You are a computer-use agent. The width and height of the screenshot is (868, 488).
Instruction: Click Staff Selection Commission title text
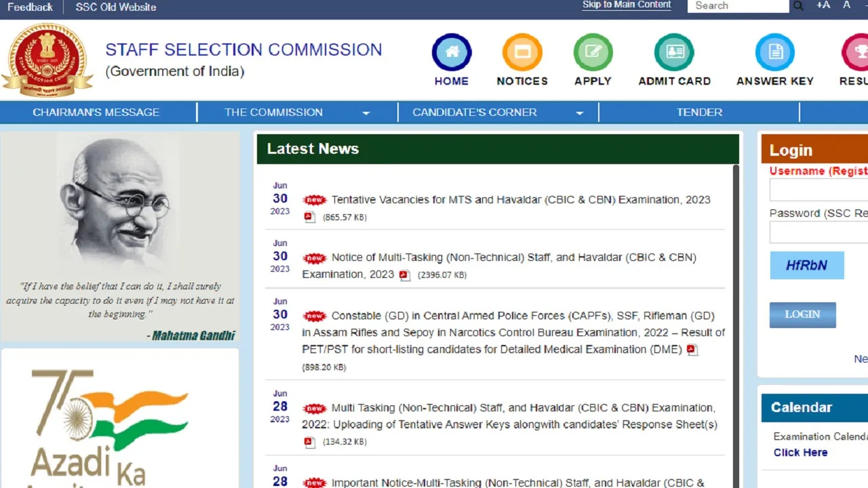(243, 49)
